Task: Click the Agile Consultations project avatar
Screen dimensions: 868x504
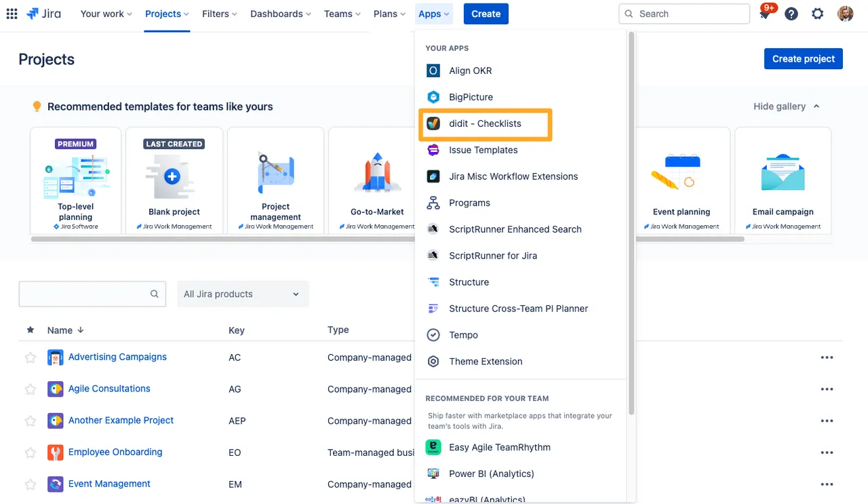Action: tap(56, 389)
